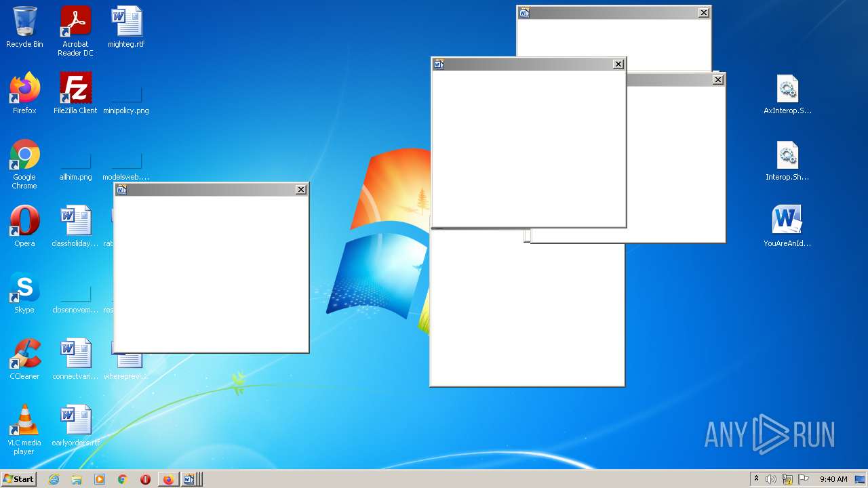Viewport: 868px width, 488px height.
Task: Open the Action Center flag icon
Action: pos(804,479)
